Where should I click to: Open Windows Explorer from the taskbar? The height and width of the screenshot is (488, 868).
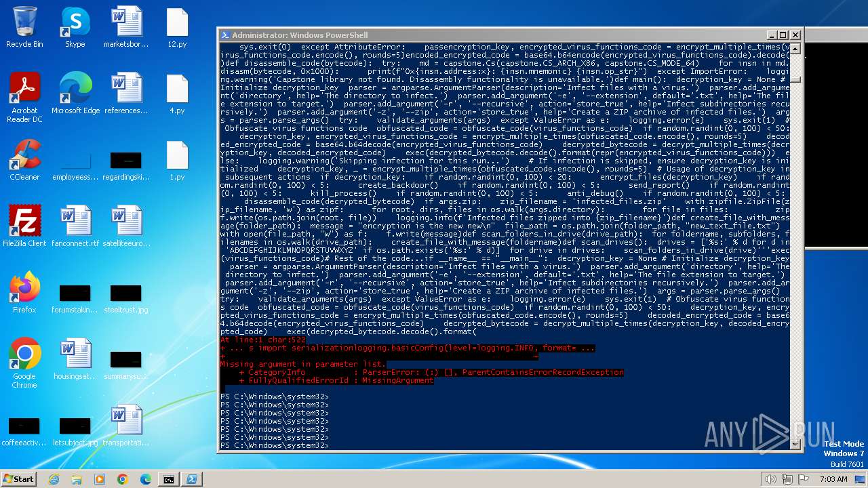77,479
